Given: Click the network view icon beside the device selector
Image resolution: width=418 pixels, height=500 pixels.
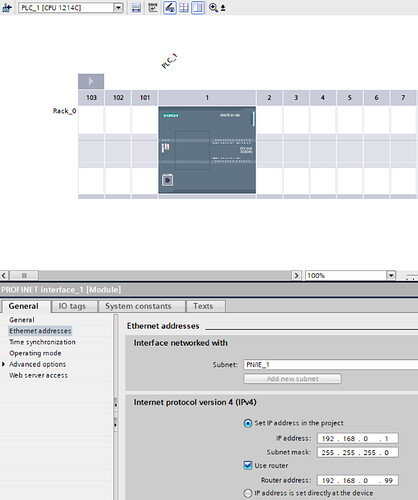Looking at the screenshot, I should [x=7, y=7].
